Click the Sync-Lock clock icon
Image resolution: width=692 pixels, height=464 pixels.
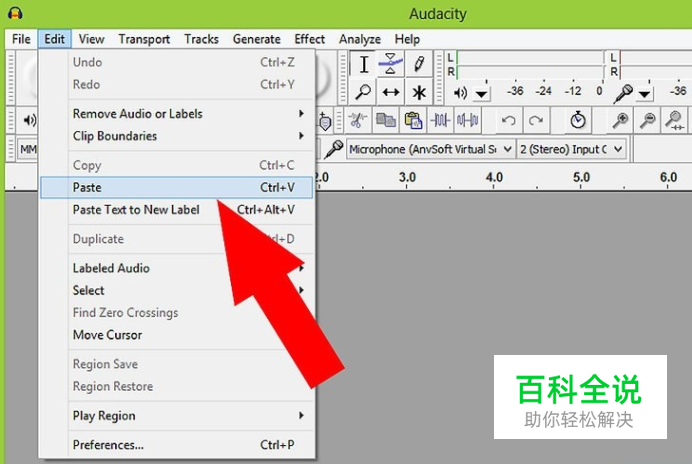point(578,120)
